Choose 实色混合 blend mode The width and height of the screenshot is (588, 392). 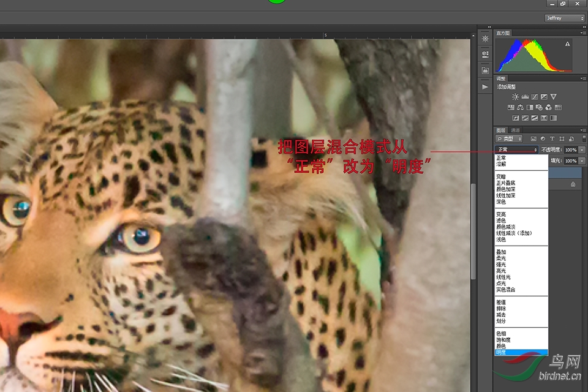[521, 290]
